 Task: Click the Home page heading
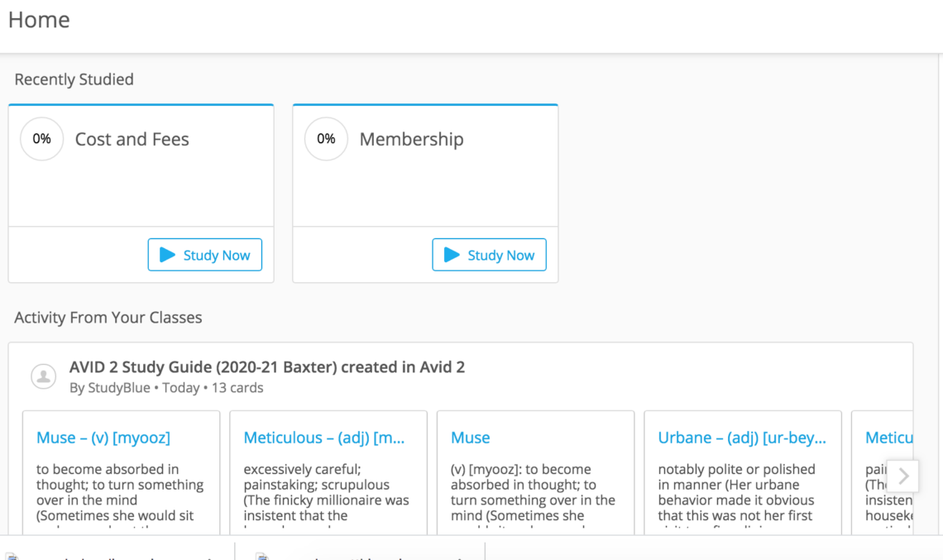pyautogui.click(x=39, y=20)
